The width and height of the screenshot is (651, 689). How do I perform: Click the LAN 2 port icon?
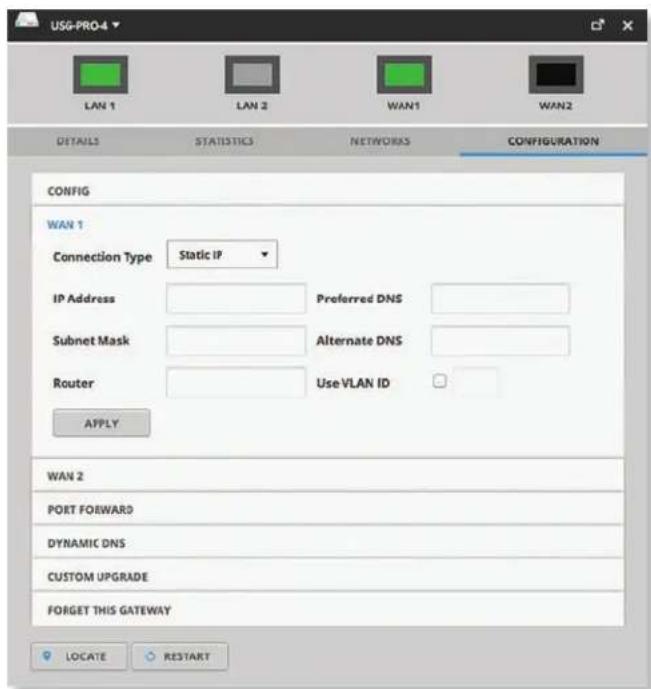click(252, 75)
